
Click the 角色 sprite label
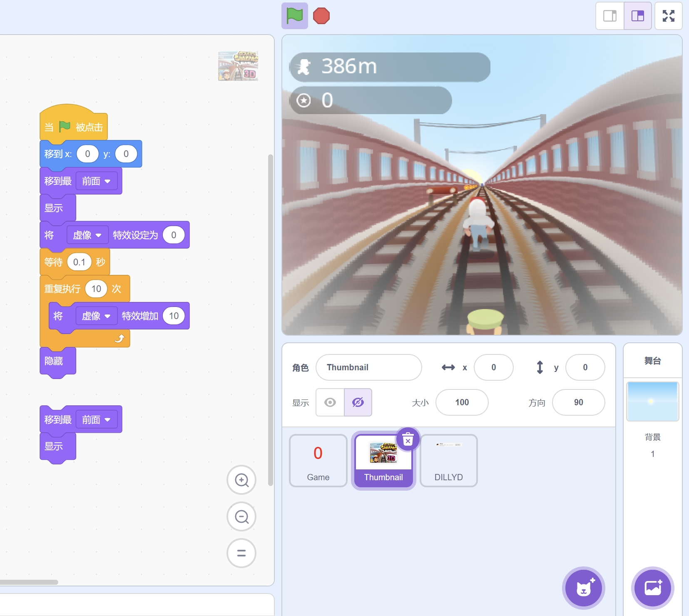300,368
